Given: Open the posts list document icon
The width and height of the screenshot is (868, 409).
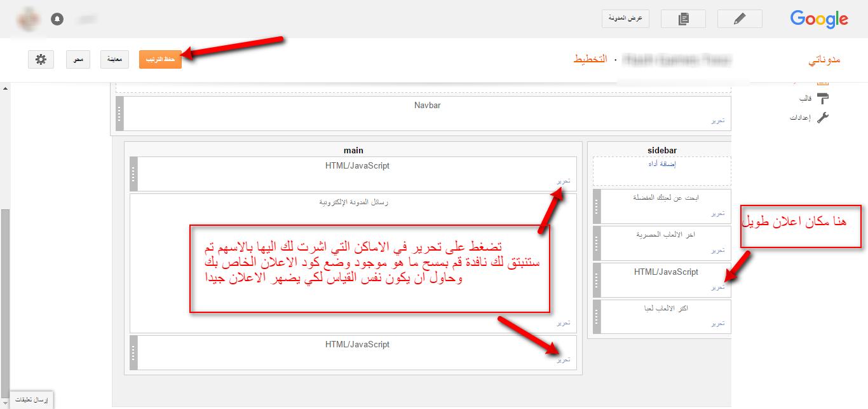Looking at the screenshot, I should tap(683, 19).
